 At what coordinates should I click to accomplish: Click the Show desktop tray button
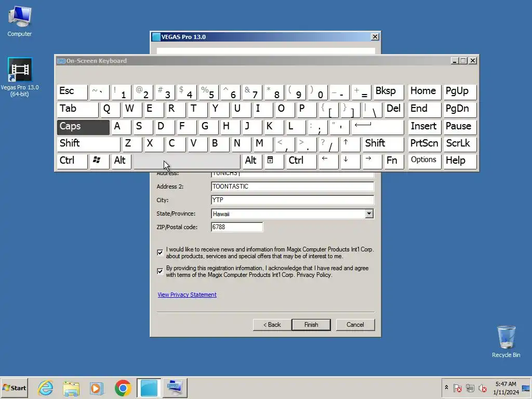(x=526, y=388)
